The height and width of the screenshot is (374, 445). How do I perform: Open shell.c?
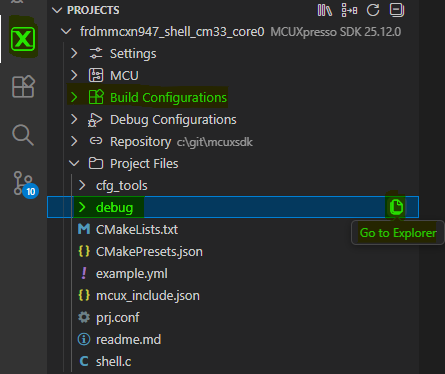click(x=114, y=362)
